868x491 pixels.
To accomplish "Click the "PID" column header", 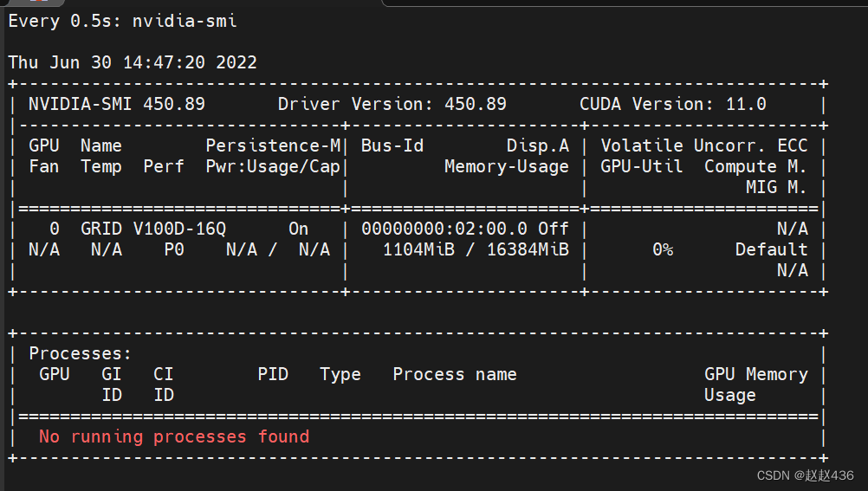I will tap(272, 374).
